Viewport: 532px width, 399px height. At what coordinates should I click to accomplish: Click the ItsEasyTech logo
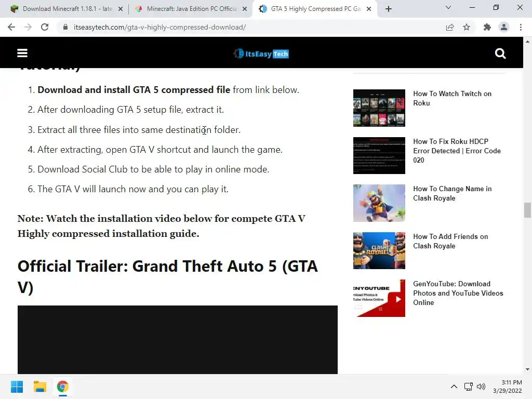click(261, 54)
